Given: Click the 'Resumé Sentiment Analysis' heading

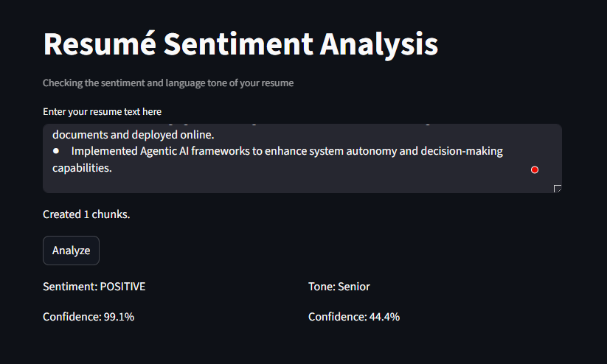Looking at the screenshot, I should click(x=240, y=44).
